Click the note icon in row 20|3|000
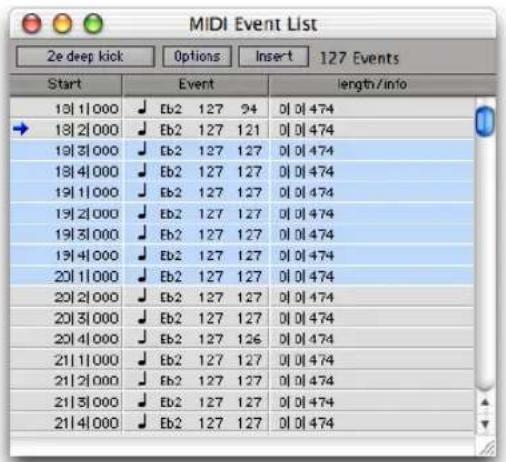This screenshot has height=462, width=506. pyautogui.click(x=142, y=317)
